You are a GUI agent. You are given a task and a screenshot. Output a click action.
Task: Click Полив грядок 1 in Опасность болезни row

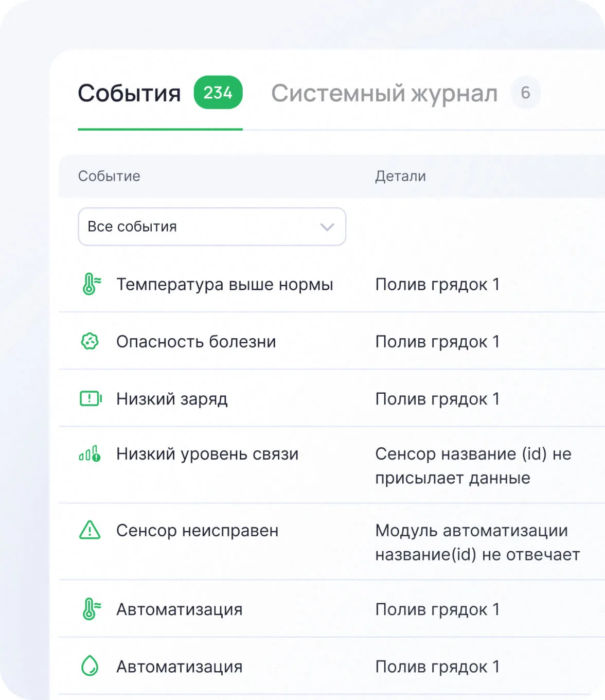coord(437,342)
